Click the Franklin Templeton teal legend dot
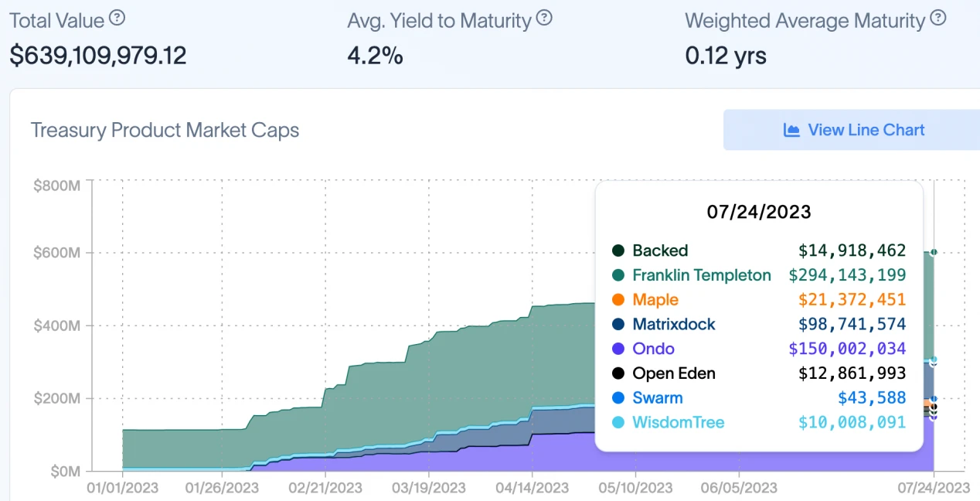Screen dimensions: 980x501 coord(618,275)
